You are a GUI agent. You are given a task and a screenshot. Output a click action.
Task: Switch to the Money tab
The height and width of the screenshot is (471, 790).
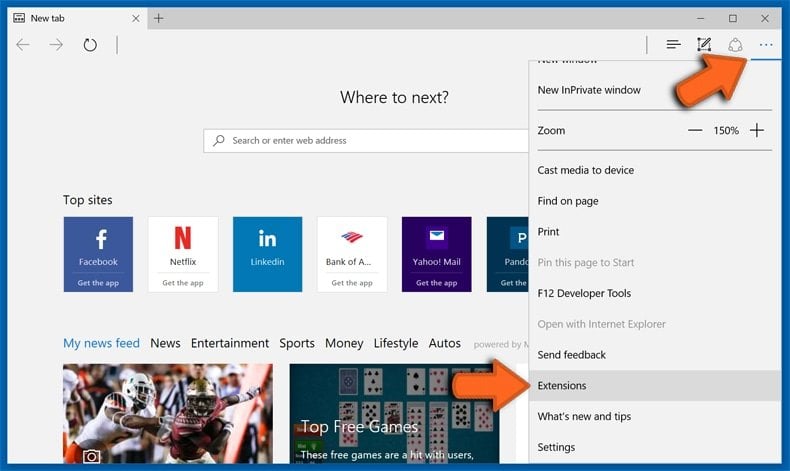click(x=344, y=343)
